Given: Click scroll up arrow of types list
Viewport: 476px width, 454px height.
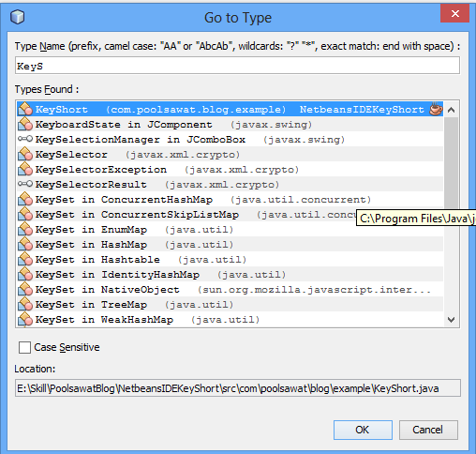Looking at the screenshot, I should 451,110.
